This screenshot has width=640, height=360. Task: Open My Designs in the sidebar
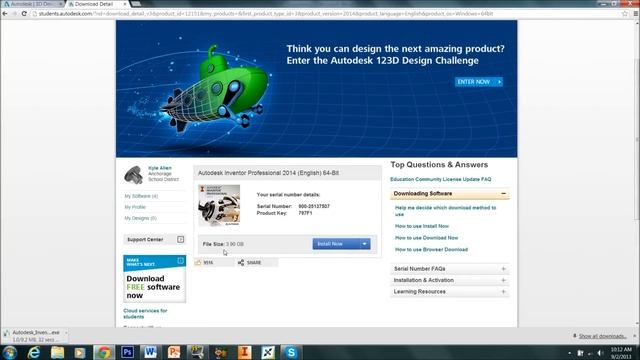click(x=140, y=218)
